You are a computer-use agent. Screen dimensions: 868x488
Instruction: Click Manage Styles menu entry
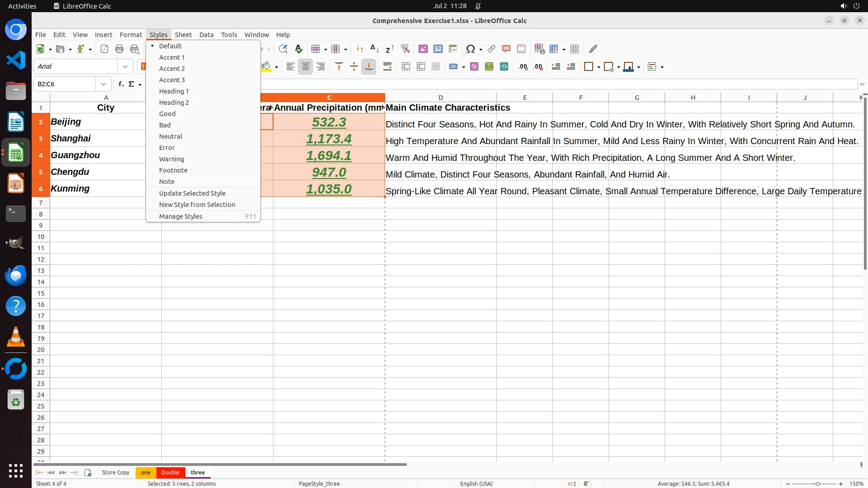coord(180,216)
